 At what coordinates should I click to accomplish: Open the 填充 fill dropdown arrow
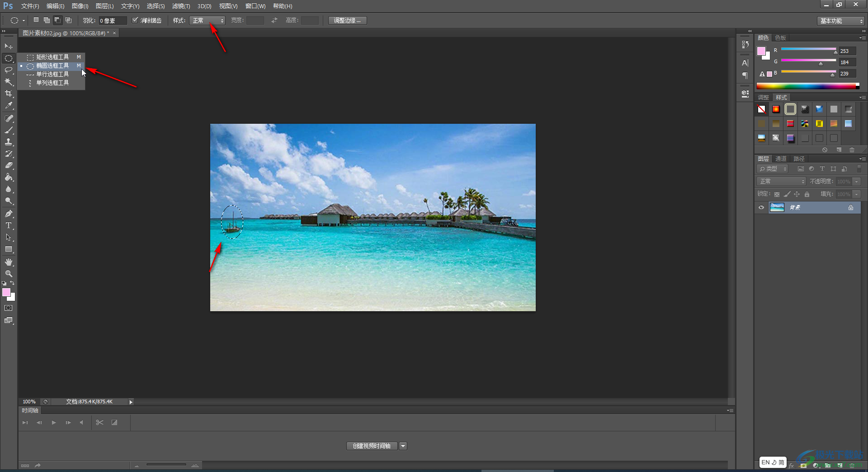pyautogui.click(x=857, y=194)
